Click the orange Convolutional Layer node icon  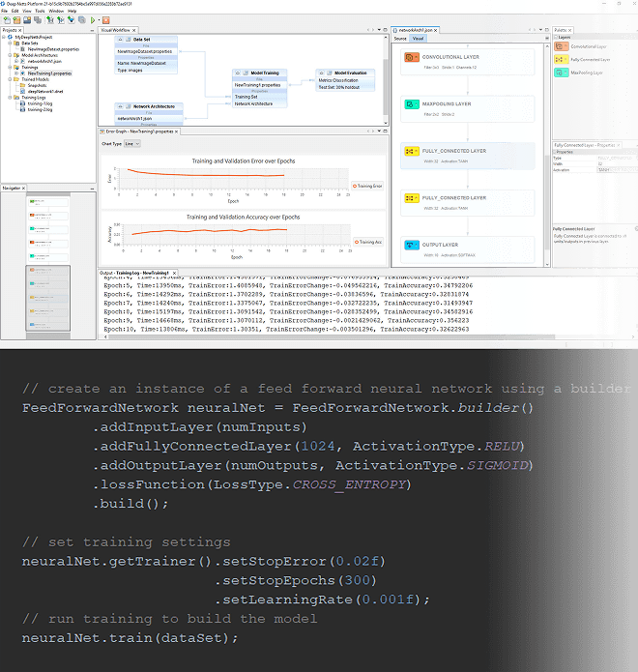click(410, 57)
